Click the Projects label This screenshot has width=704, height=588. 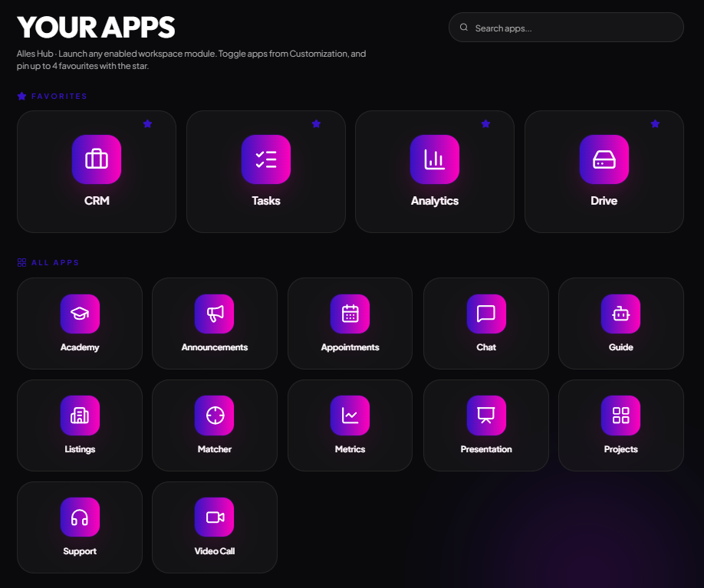[621, 450]
